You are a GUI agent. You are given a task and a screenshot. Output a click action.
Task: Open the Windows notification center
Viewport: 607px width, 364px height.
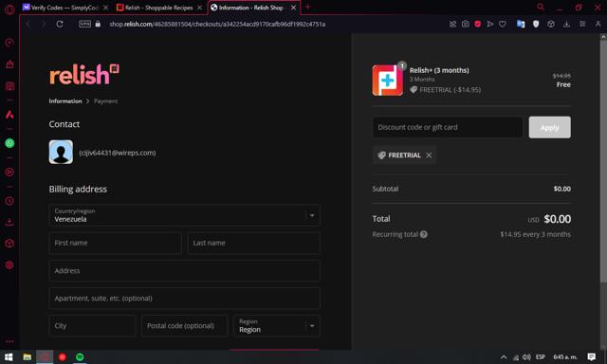pos(591,356)
